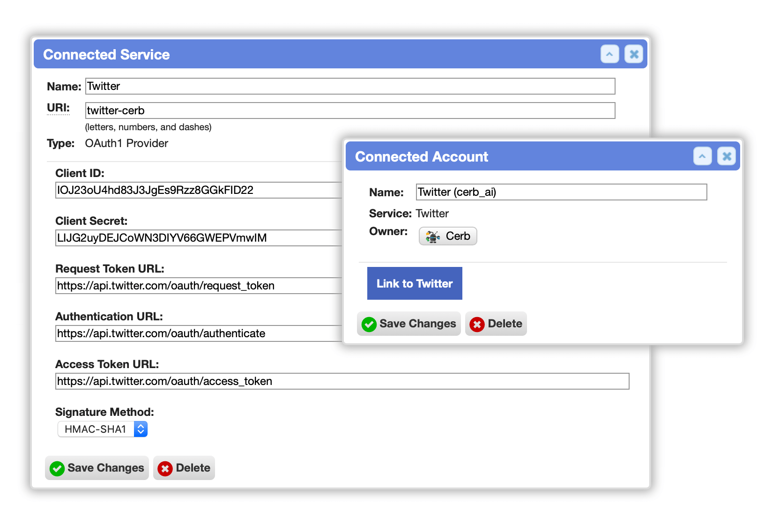Collapse the Connected Service dialog with chevron icon
The image size is (772, 532).
coord(609,54)
